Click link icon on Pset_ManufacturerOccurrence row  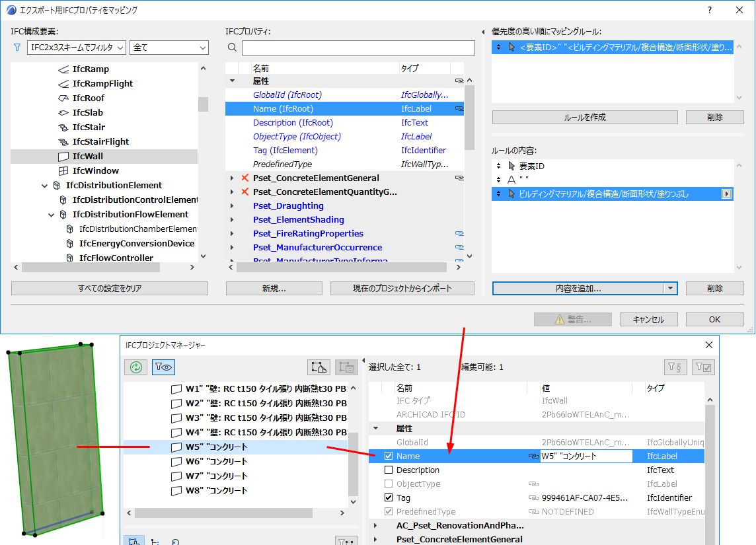point(459,247)
